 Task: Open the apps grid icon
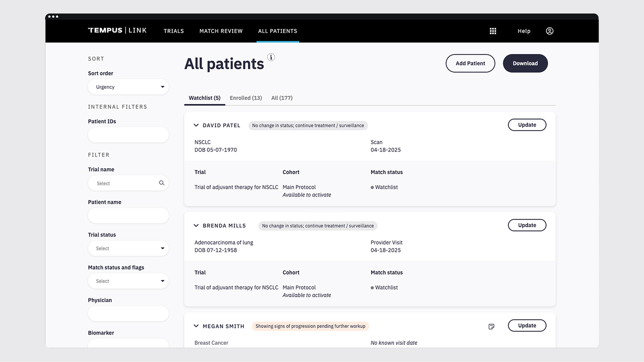(493, 31)
